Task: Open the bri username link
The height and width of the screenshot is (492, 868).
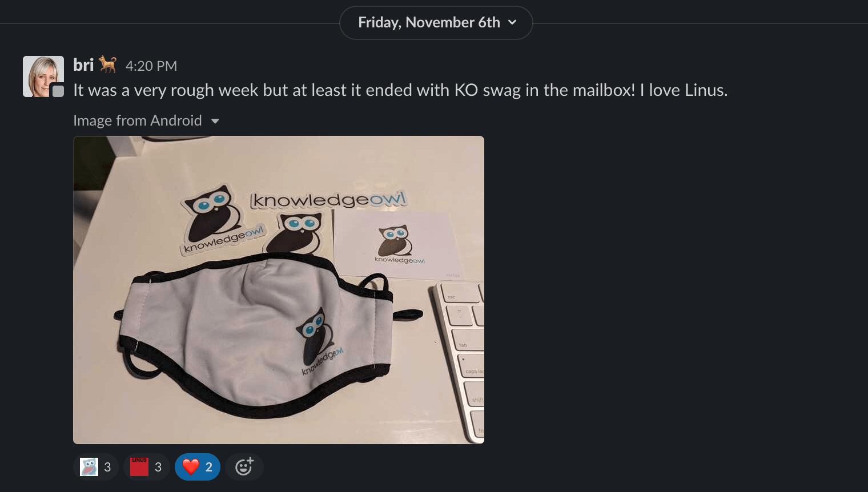Action: pos(83,65)
